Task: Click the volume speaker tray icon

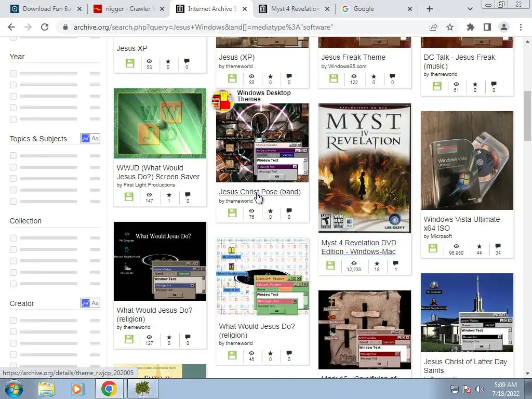Action: pyautogui.click(x=479, y=389)
